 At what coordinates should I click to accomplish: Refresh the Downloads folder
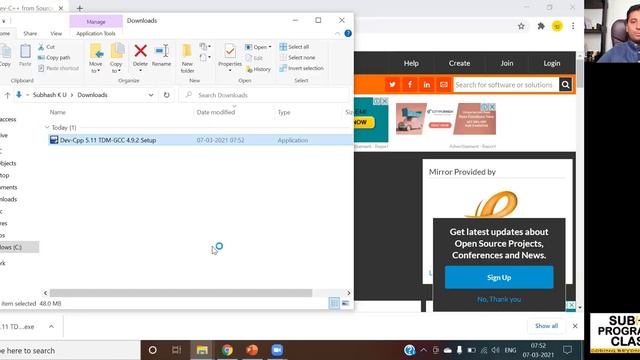tap(167, 95)
